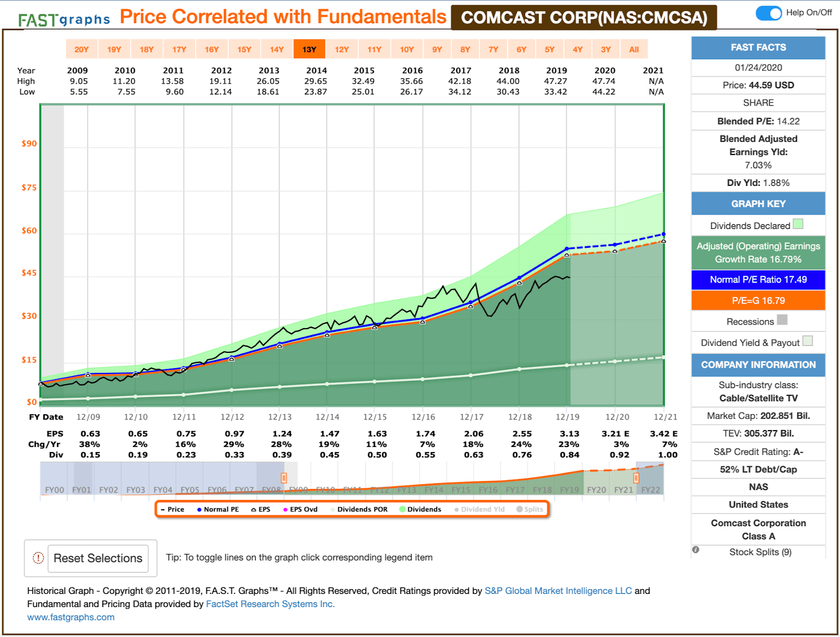Select the 15Y time range tab
Image resolution: width=840 pixels, height=637 pixels.
click(x=244, y=49)
